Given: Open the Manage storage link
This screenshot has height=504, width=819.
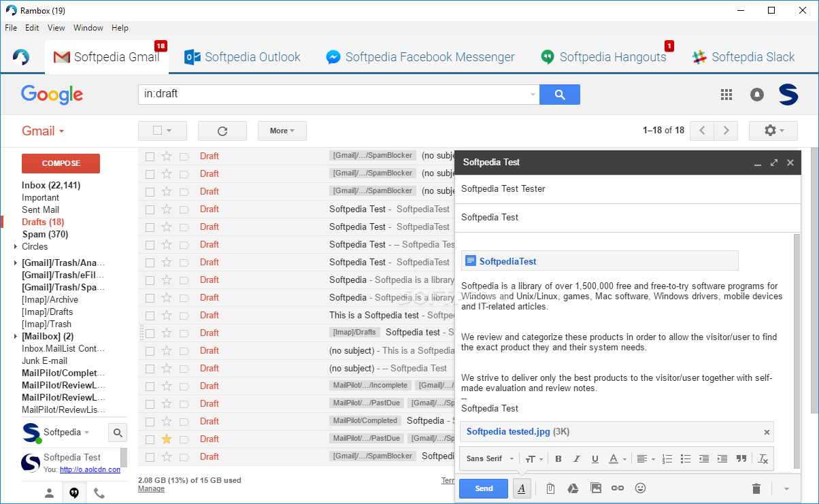Looking at the screenshot, I should [x=151, y=488].
